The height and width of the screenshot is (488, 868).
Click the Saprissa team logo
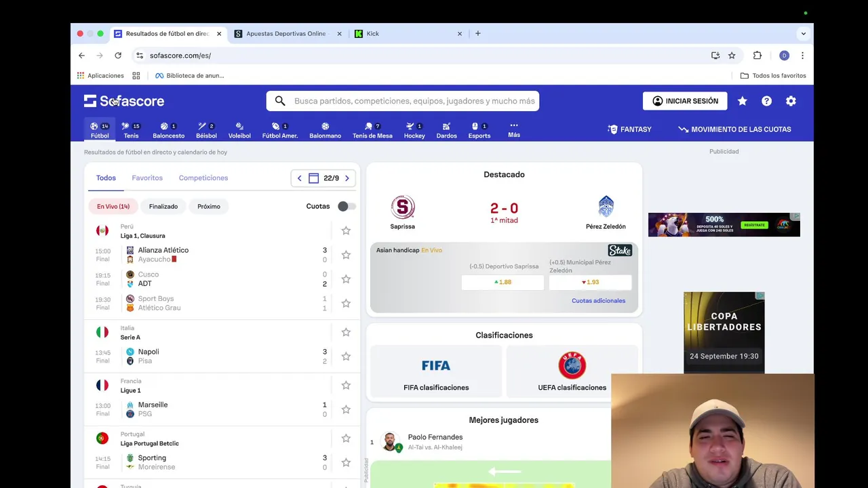click(x=403, y=207)
